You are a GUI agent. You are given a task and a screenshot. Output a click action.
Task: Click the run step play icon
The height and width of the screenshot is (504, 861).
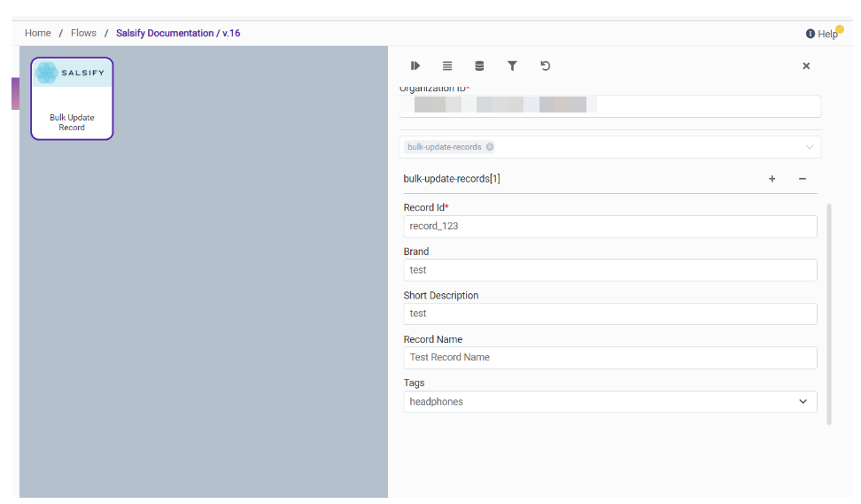[x=415, y=66]
